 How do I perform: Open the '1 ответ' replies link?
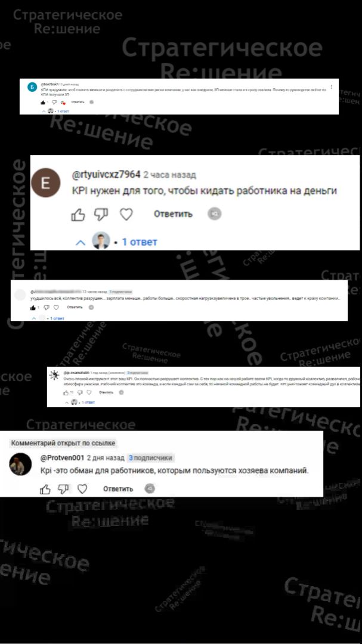click(140, 242)
